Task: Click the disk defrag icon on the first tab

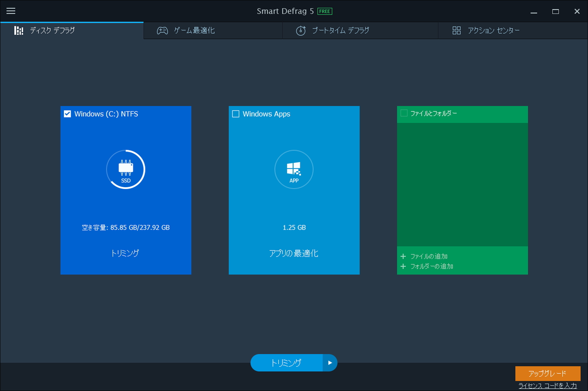Action: coord(18,30)
